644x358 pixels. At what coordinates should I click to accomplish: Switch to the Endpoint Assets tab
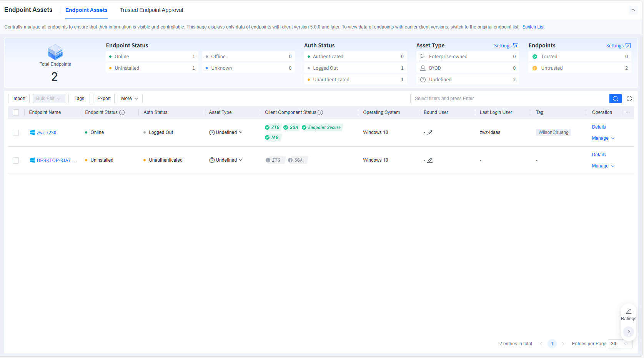coord(87,10)
